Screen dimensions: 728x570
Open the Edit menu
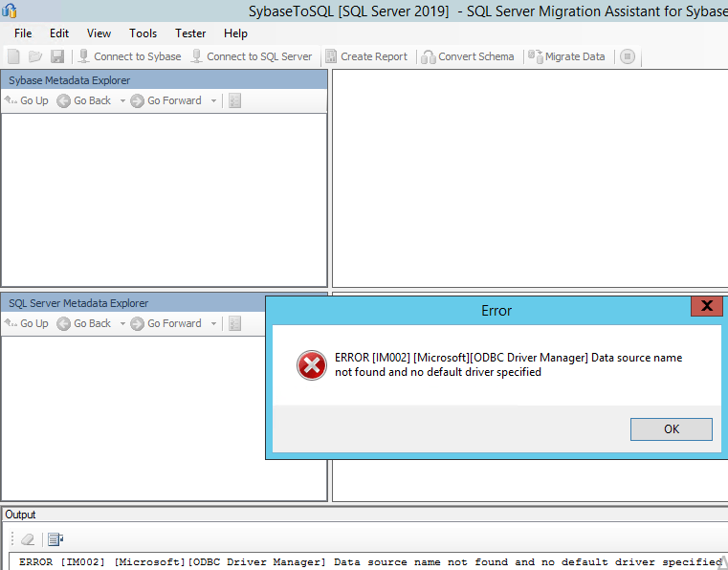[x=59, y=33]
